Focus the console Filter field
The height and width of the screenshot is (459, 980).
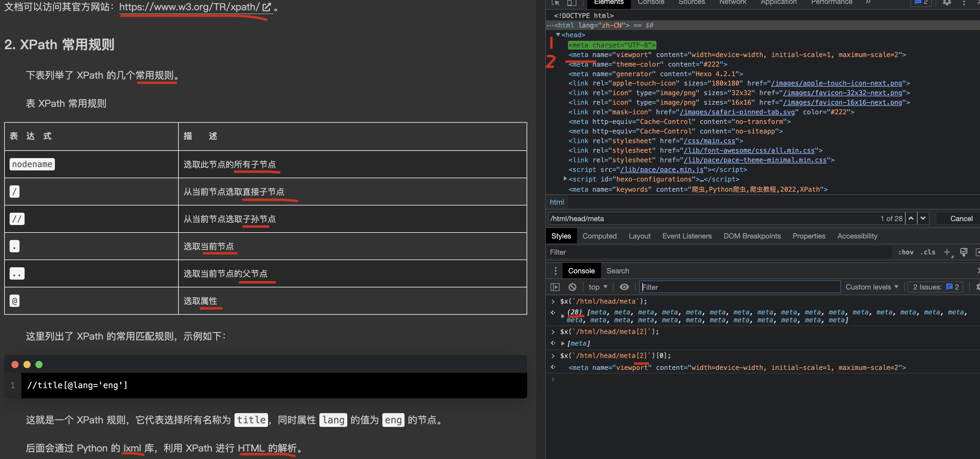pyautogui.click(x=739, y=287)
